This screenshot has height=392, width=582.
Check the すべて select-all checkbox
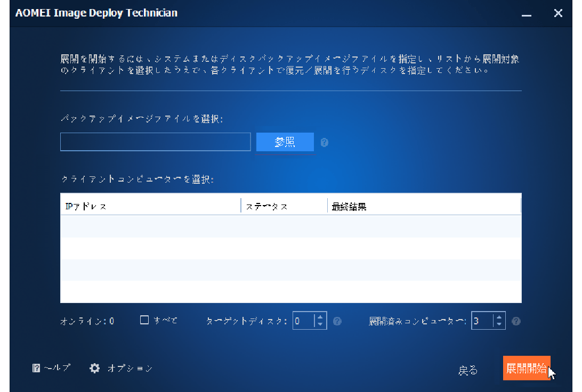(144, 320)
